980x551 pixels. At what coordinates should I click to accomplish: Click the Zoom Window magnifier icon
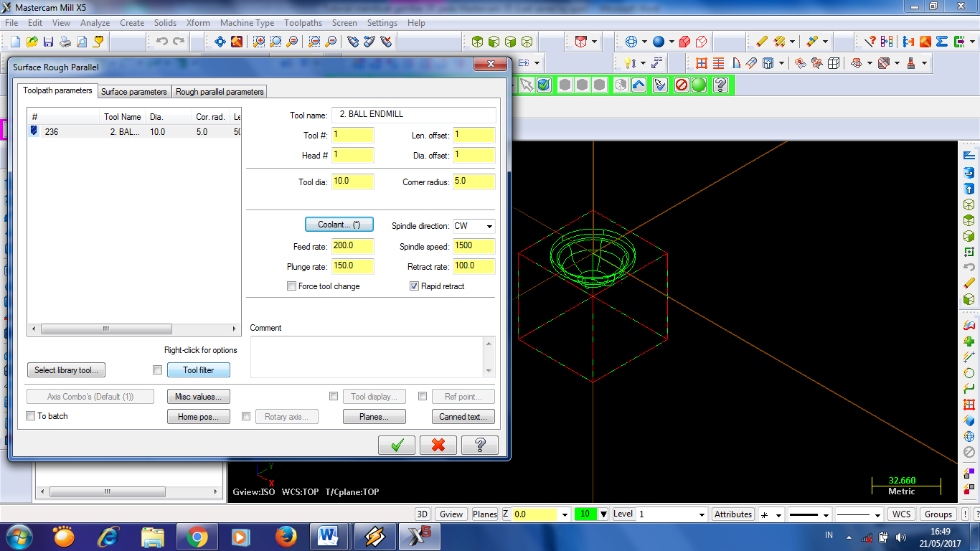(259, 42)
